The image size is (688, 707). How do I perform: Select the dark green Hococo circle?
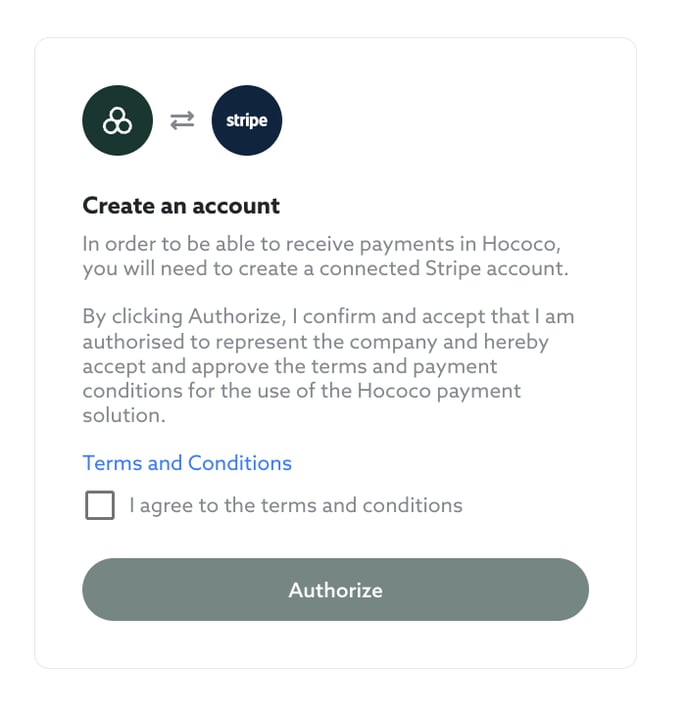click(x=117, y=121)
